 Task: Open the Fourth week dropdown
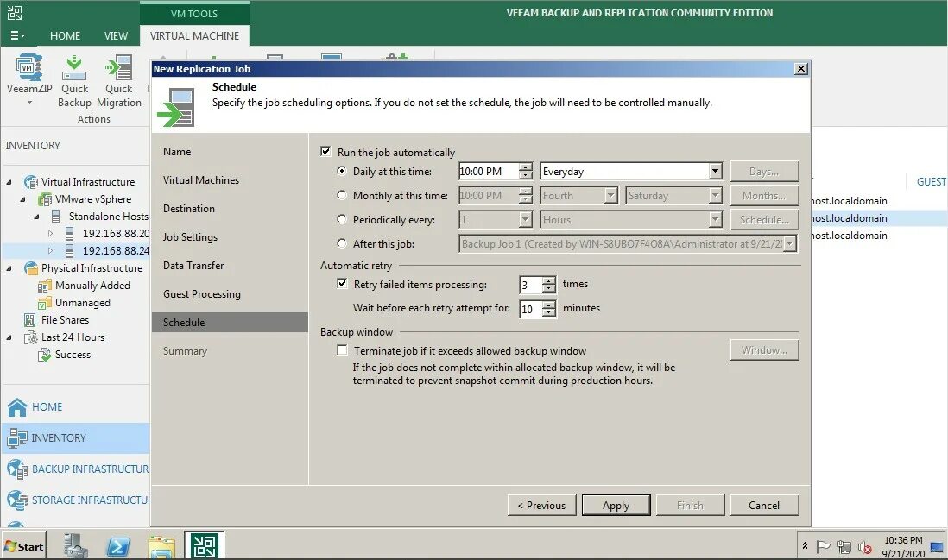[610, 196]
